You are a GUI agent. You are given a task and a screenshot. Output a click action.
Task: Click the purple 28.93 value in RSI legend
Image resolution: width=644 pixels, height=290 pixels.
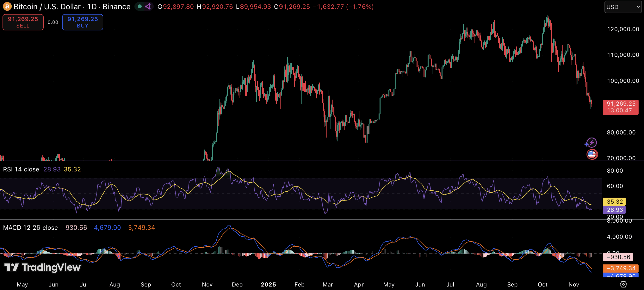pos(52,169)
